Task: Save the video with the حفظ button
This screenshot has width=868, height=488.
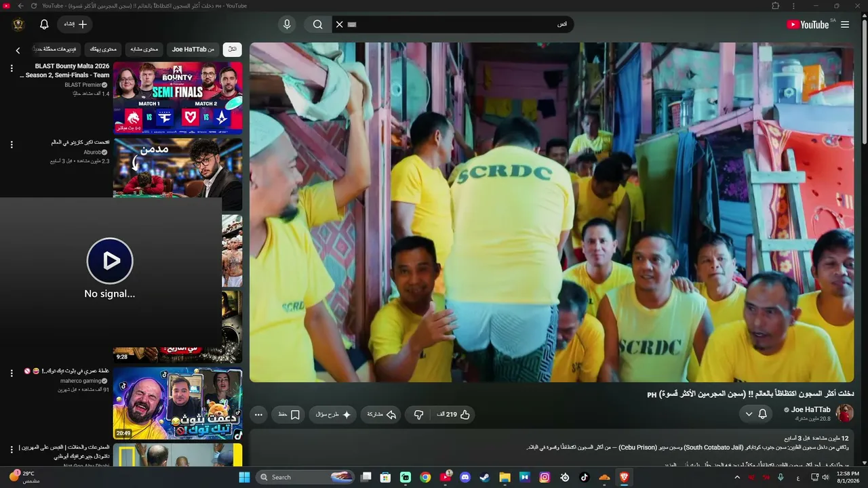Action: click(x=289, y=414)
